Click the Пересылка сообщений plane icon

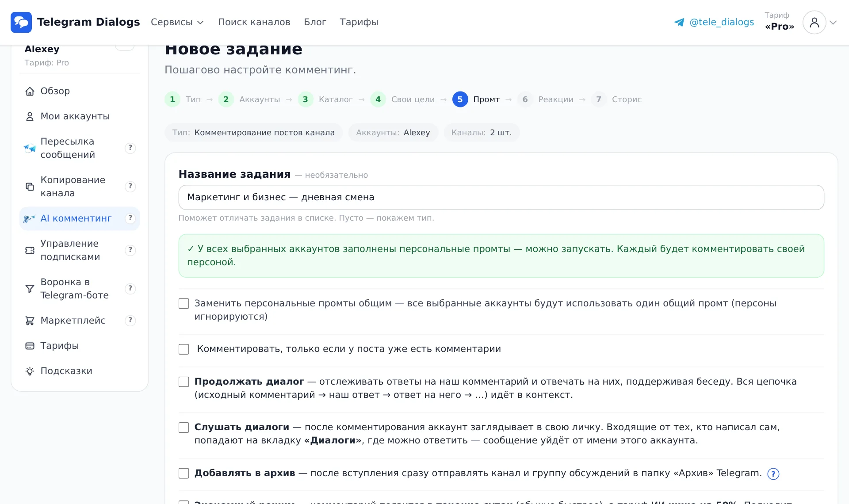click(30, 148)
